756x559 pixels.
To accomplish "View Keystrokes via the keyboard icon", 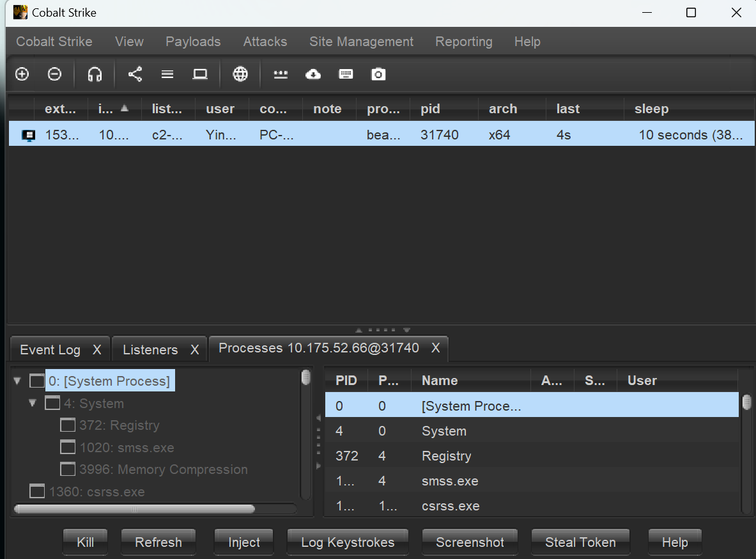I will tap(346, 74).
